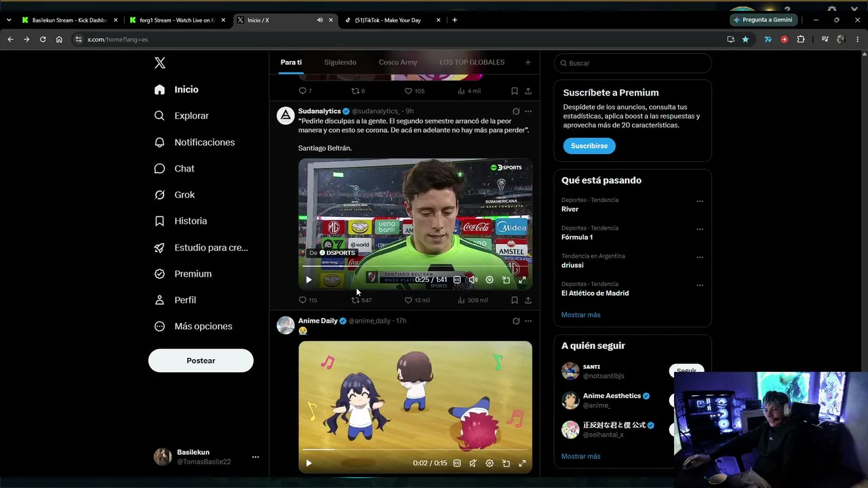Open Inicio home in sidebar
Image resolution: width=868 pixels, height=488 pixels.
coord(176,89)
